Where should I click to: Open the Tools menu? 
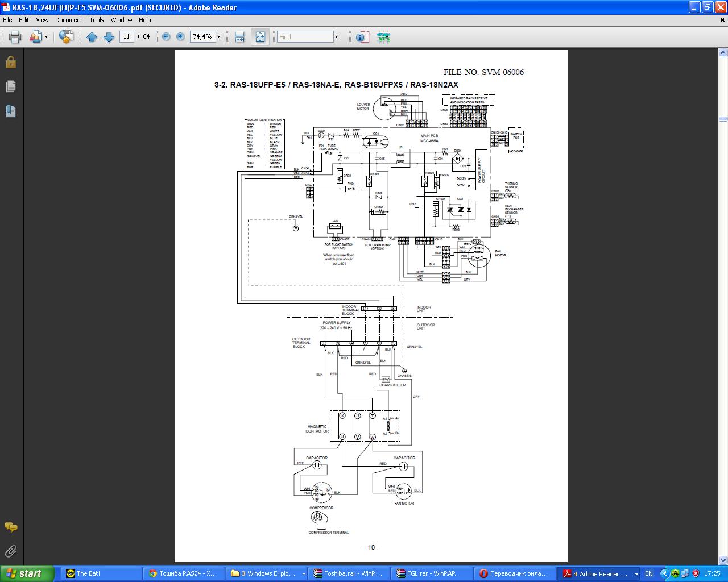97,20
